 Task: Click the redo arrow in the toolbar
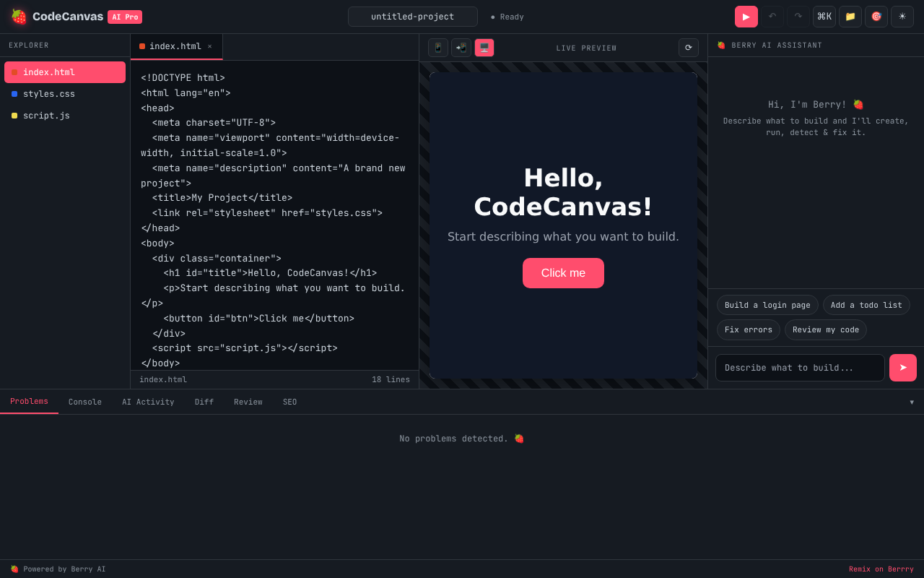[x=798, y=17]
